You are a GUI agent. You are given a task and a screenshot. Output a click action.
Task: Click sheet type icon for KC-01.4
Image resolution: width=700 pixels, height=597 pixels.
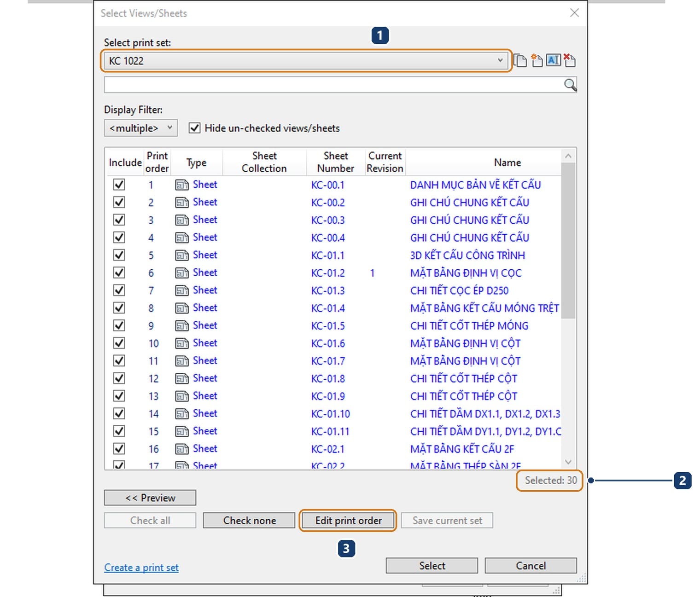(x=182, y=308)
